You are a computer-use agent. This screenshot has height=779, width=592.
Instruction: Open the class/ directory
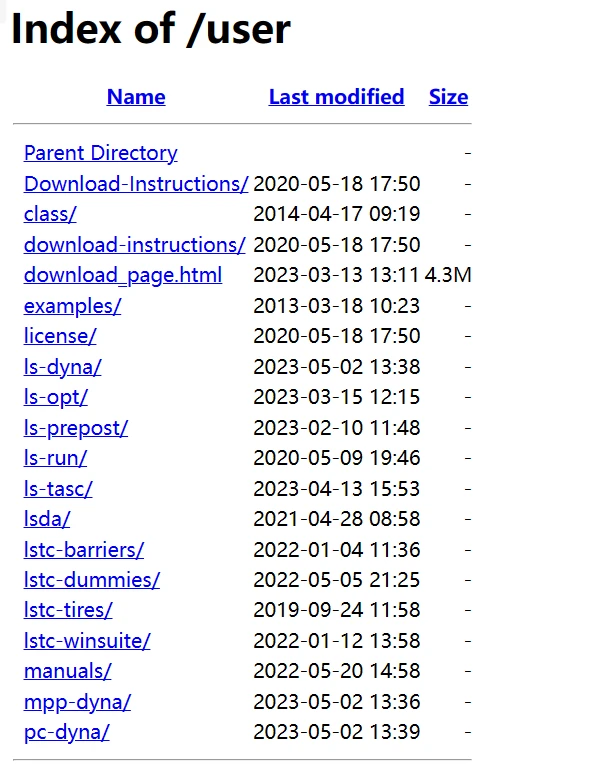(x=50, y=214)
